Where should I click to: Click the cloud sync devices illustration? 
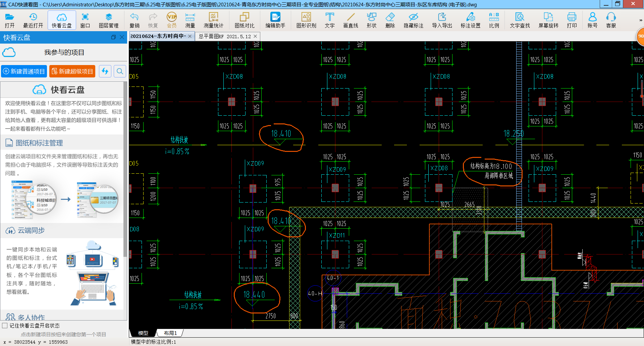pyautogui.click(x=93, y=273)
